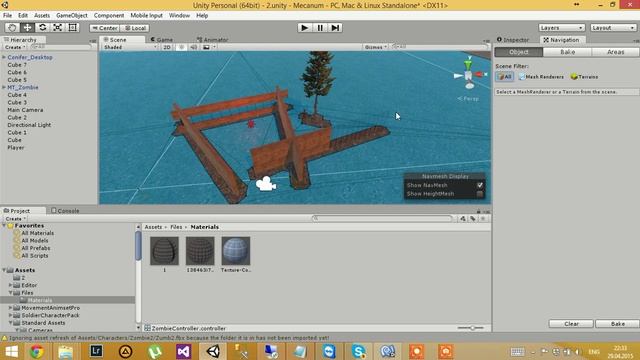Switch to the Animator tab
The width and height of the screenshot is (640, 360).
coord(212,40)
